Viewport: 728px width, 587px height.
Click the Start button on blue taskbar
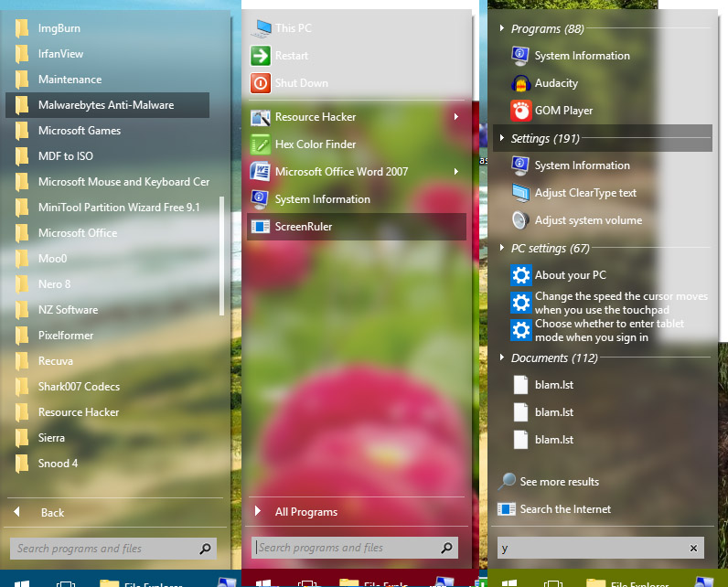pyautogui.click(x=21, y=583)
